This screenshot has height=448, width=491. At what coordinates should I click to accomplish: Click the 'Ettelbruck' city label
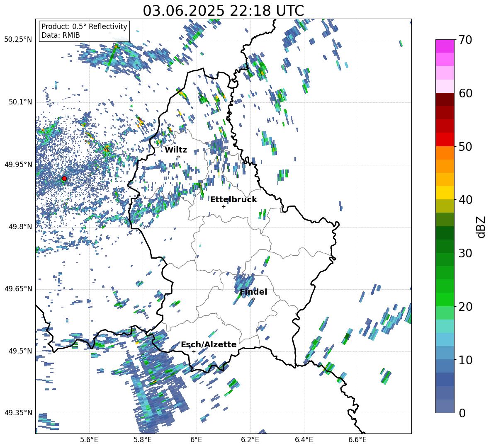point(233,200)
